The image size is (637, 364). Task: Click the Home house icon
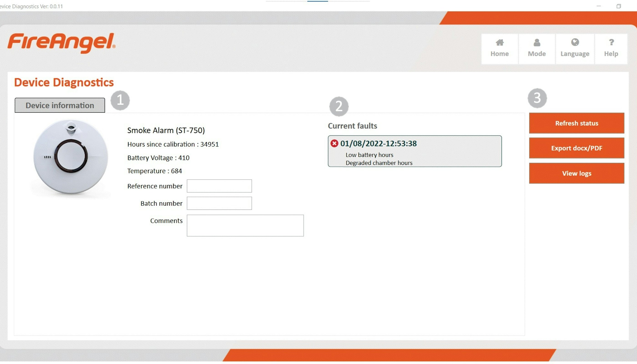tap(500, 43)
